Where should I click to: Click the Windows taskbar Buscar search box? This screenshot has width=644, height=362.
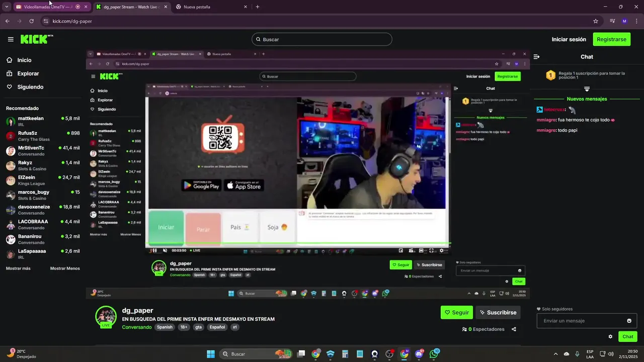255,354
